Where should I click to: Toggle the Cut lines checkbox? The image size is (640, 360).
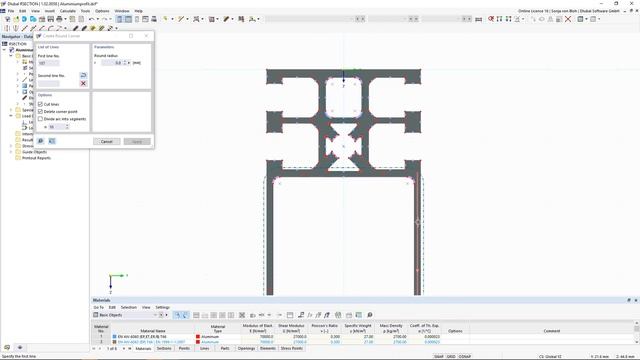[40, 104]
